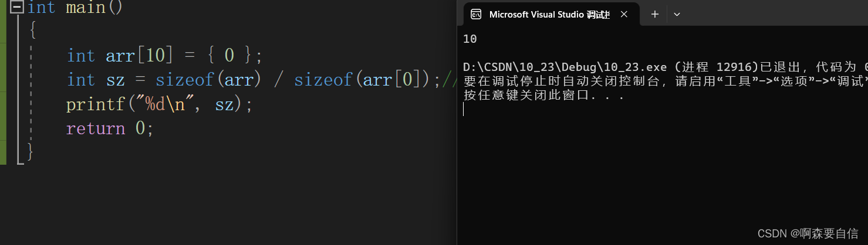Close the debug console tab
Screen dimensions: 868x245
coord(624,15)
